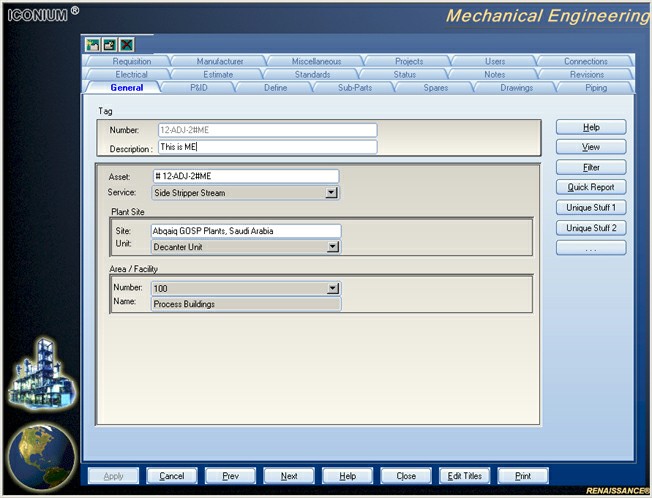Click into the tag Description text field

[x=267, y=148]
